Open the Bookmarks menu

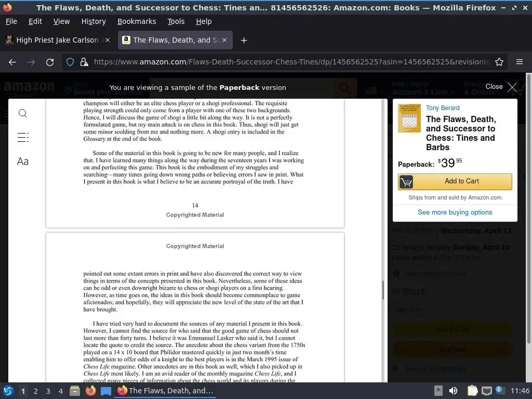coord(137,21)
